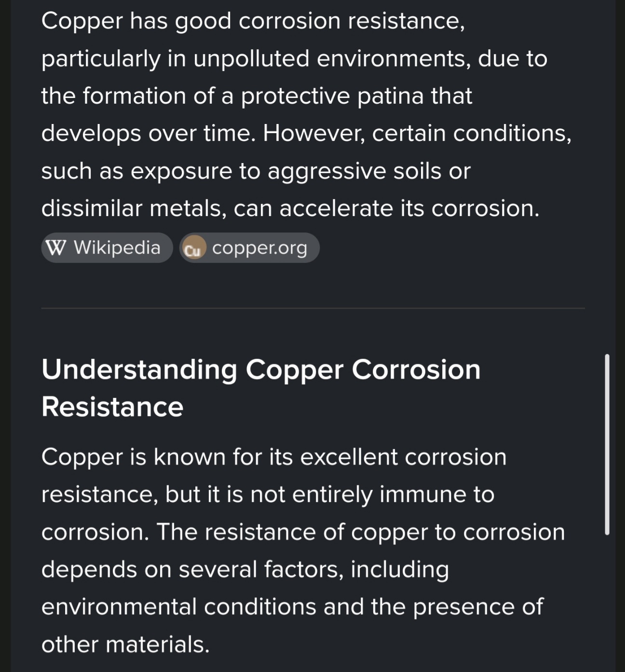Screen dimensions: 625x672
Task: Click the Wikipedia W logo icon
Action: (55, 248)
